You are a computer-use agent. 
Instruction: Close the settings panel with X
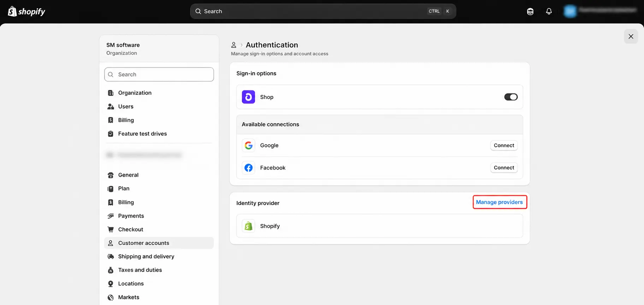coord(631,36)
